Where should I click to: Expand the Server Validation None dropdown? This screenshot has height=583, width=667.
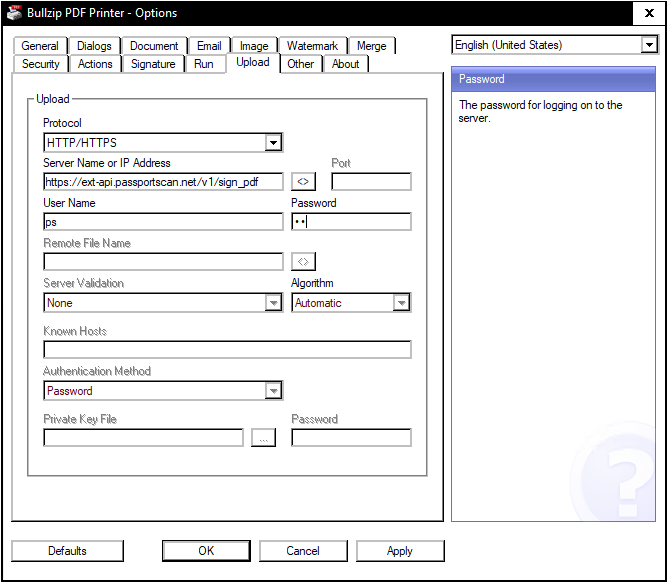point(273,303)
